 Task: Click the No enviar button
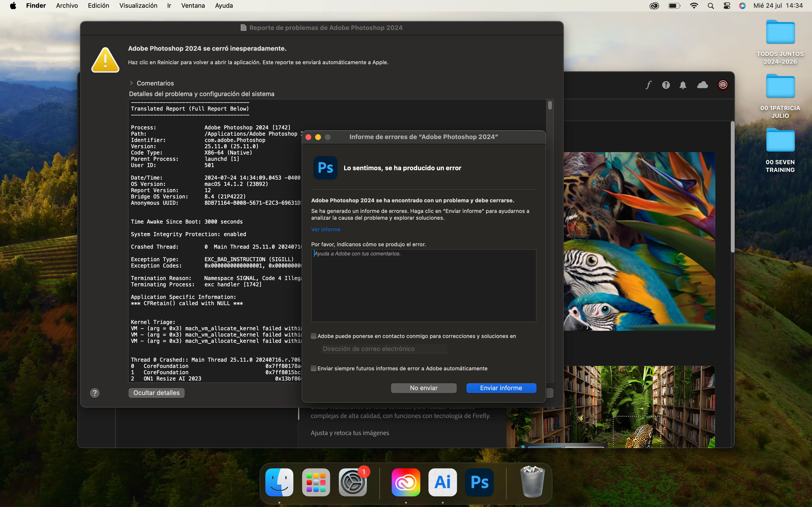(x=423, y=388)
